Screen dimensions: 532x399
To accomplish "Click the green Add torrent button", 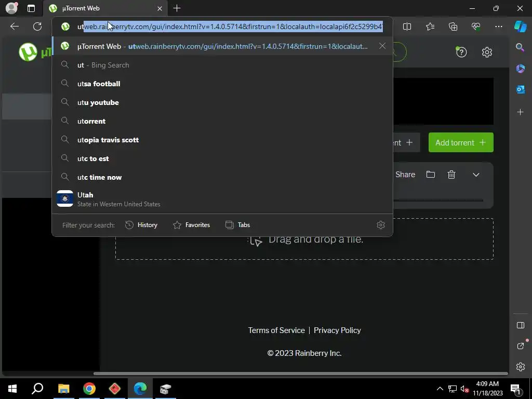I will pyautogui.click(x=461, y=142).
